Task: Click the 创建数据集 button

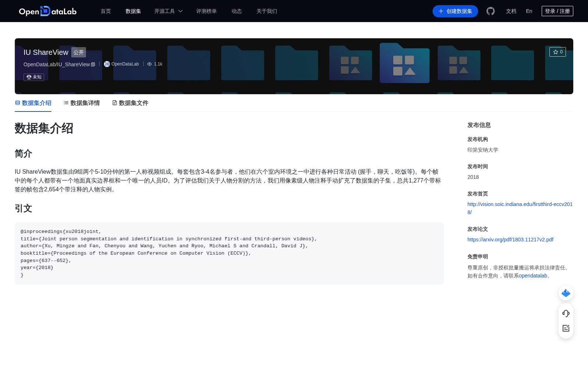Action: tap(455, 11)
